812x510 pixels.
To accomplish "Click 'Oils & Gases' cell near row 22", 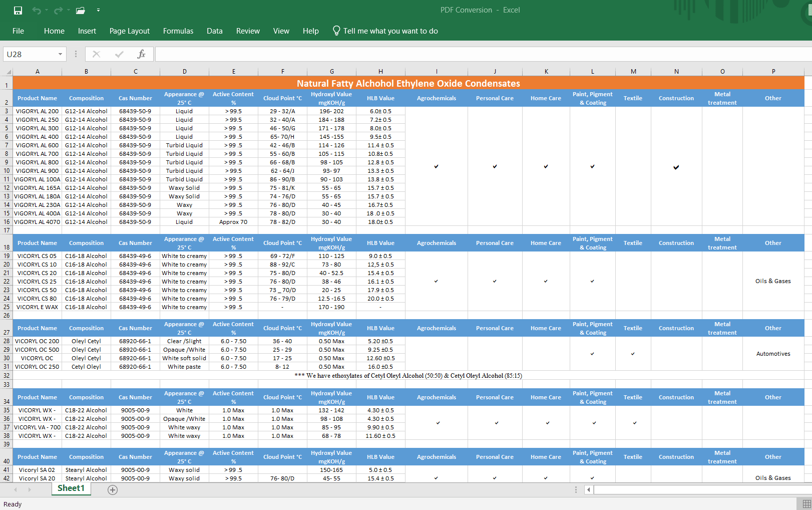I will click(x=773, y=281).
